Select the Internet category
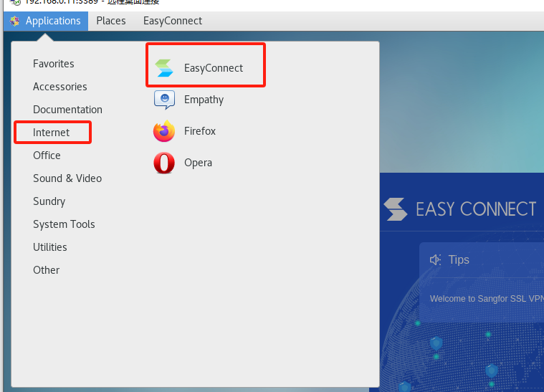Screen dimensions: 544x392 (x=52, y=133)
